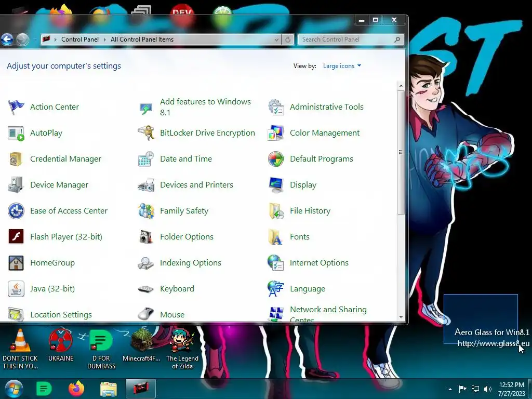Click the Back navigation arrow button
532x399 pixels.
point(7,39)
